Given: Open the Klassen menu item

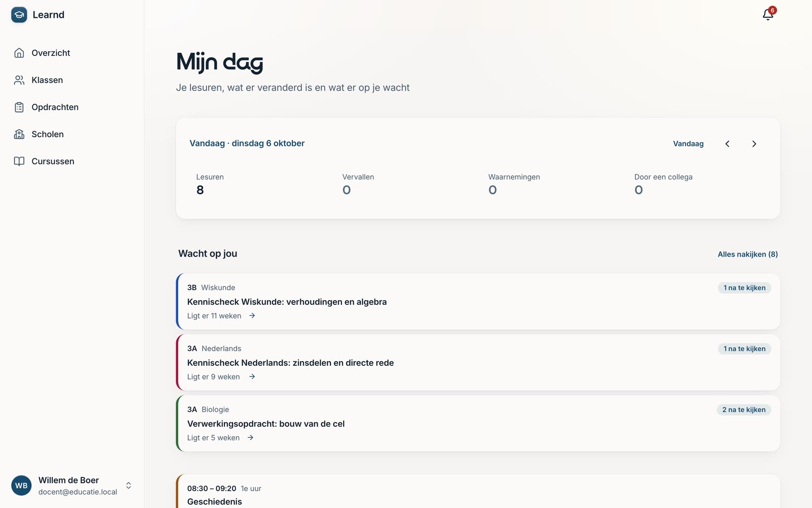Looking at the screenshot, I should (x=72, y=80).
